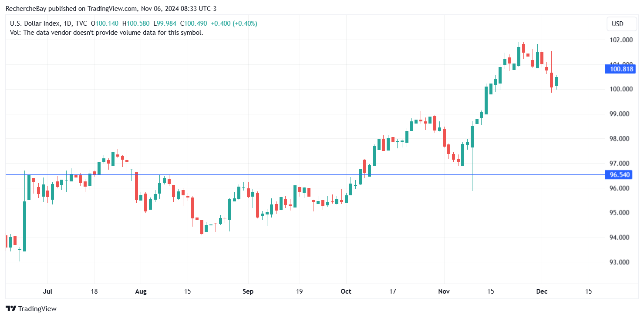Click the Oct label on the time axis
Viewport: 644px width, 318px height.
click(x=346, y=291)
